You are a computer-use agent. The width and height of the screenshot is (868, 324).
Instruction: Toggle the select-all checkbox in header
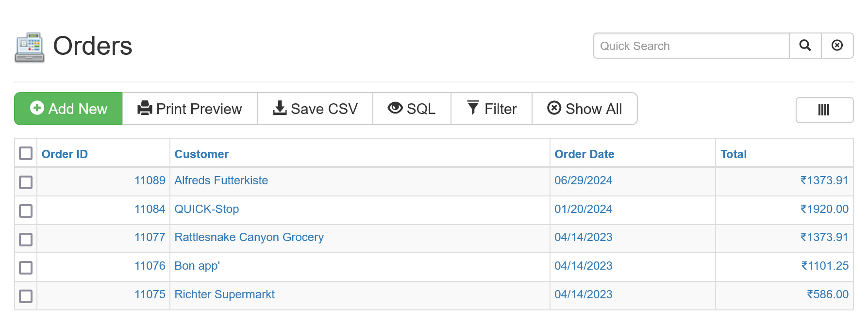pyautogui.click(x=26, y=153)
